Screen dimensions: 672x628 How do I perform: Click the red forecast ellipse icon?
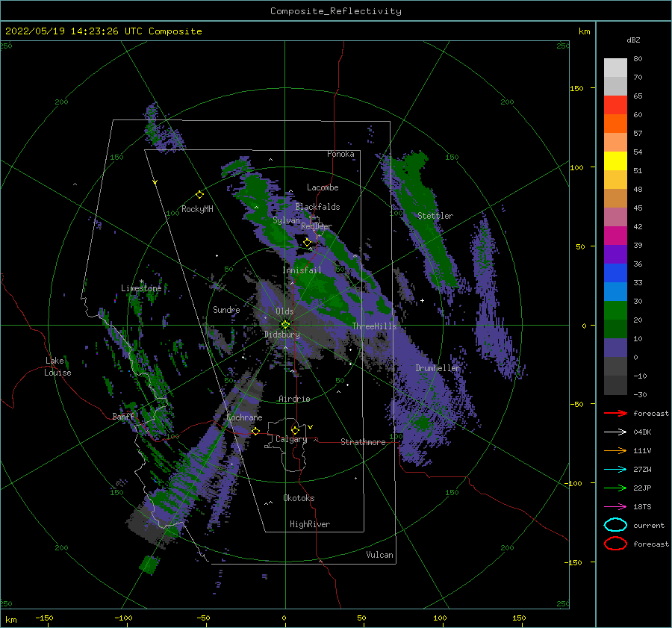coord(615,544)
